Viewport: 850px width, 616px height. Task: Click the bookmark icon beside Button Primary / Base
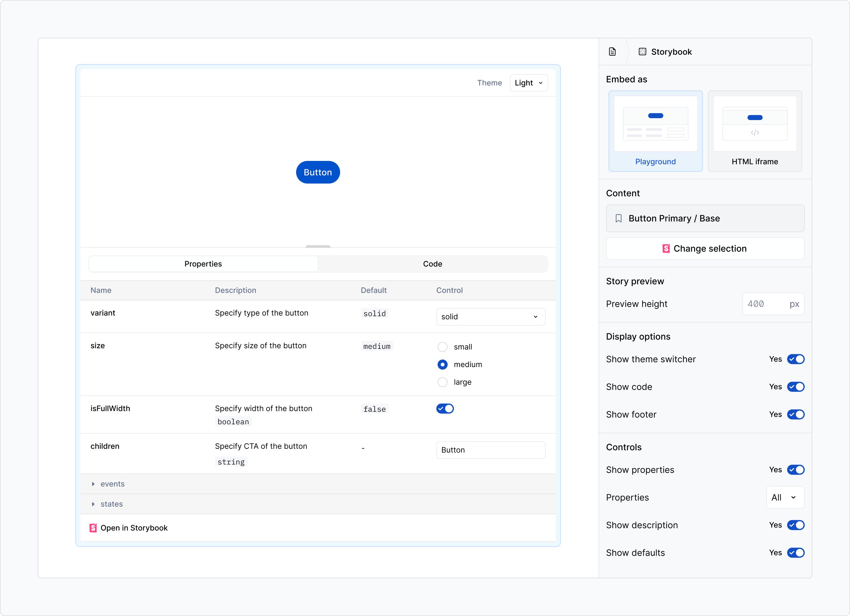tap(619, 218)
